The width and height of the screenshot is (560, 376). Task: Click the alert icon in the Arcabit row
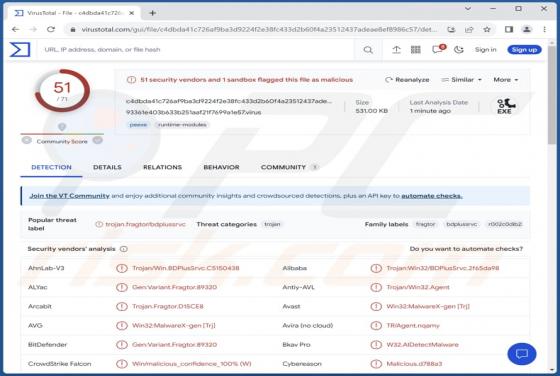click(x=122, y=306)
